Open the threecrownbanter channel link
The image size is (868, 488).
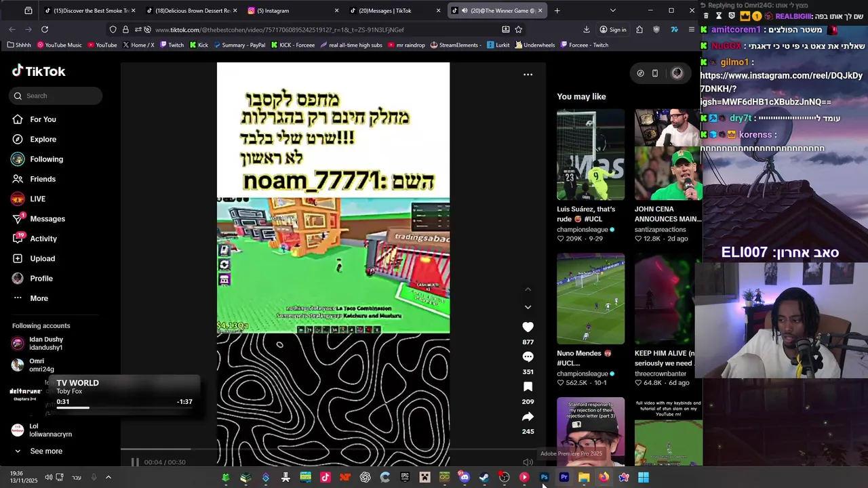[660, 373]
